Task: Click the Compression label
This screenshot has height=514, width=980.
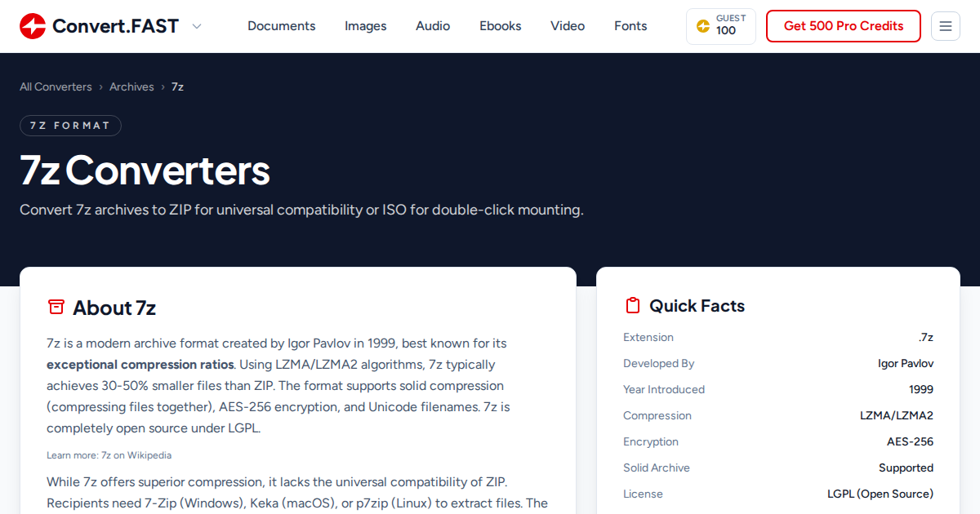Action: tap(657, 415)
